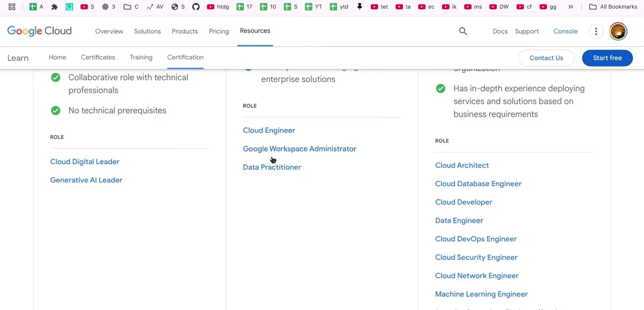Open the Cloud Network Engineer link
Screen dimensions: 644x310
point(476,276)
